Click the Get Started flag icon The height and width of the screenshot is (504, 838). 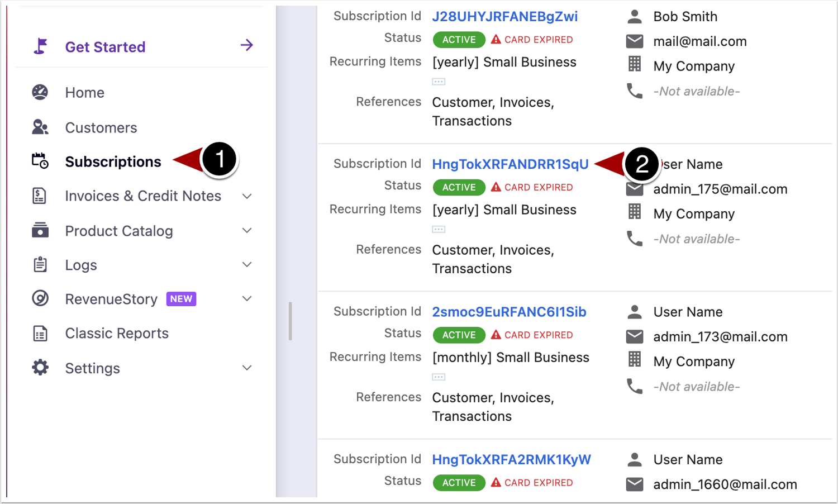pos(40,46)
